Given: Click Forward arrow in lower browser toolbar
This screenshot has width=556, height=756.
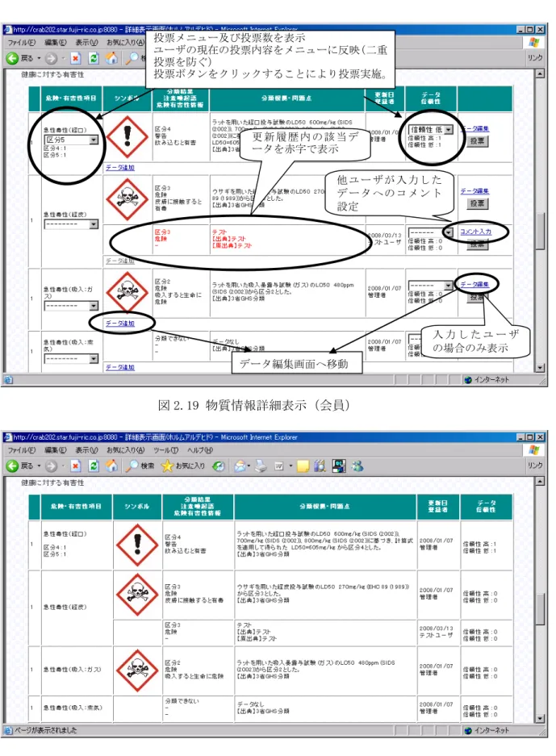Looking at the screenshot, I should pyautogui.click(x=51, y=466).
